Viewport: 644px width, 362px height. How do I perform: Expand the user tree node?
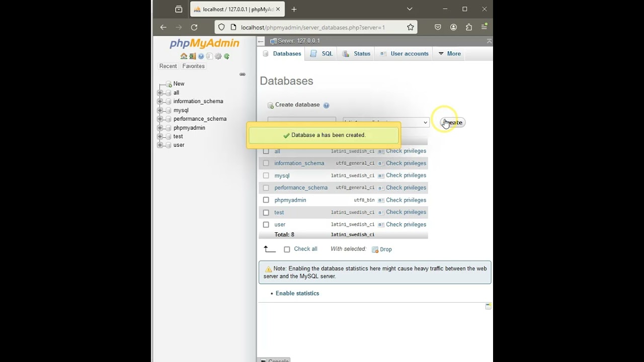point(160,145)
